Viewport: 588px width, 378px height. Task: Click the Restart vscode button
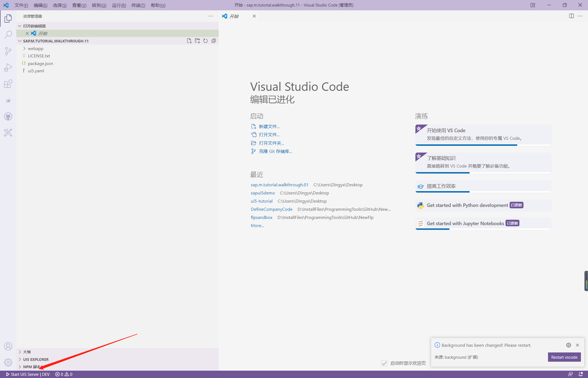click(564, 357)
